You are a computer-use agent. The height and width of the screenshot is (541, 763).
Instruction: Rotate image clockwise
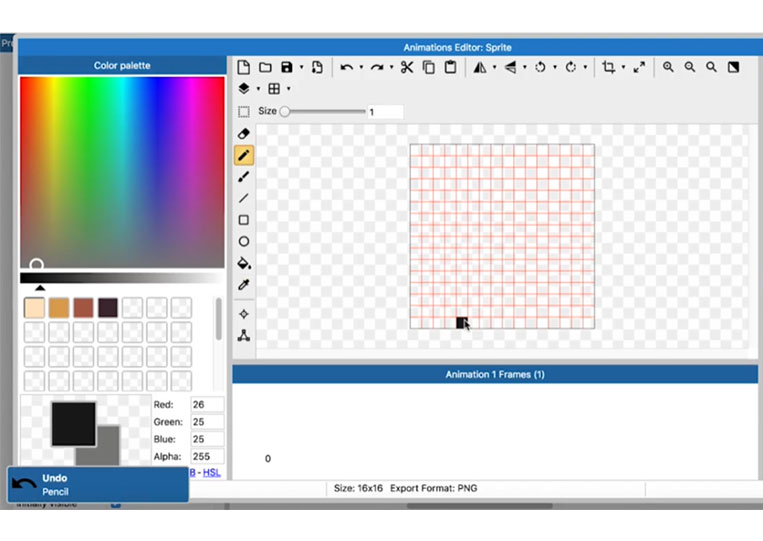pos(571,67)
